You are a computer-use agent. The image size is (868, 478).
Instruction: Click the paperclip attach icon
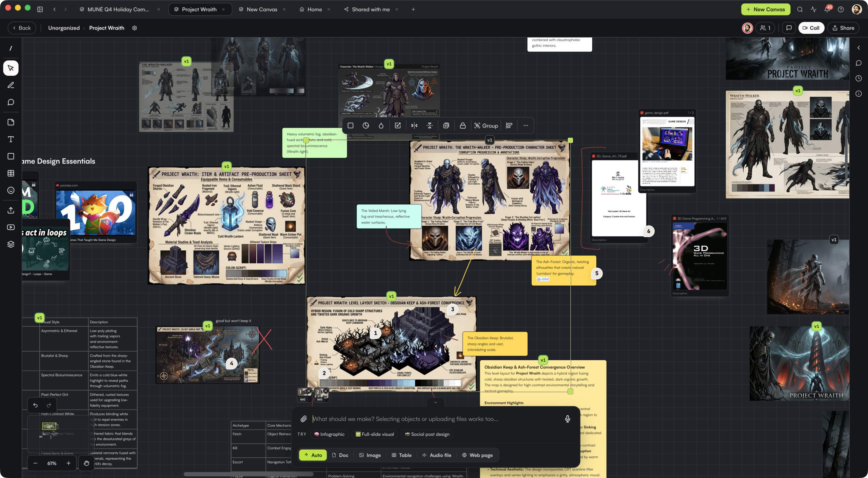point(304,419)
